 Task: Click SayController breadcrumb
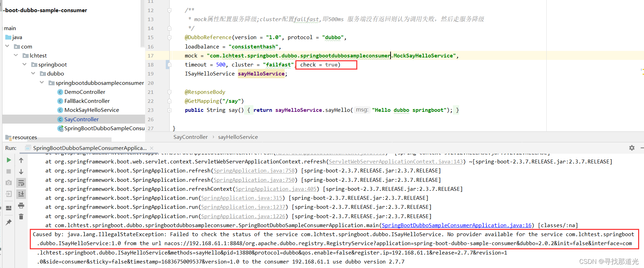(190, 137)
